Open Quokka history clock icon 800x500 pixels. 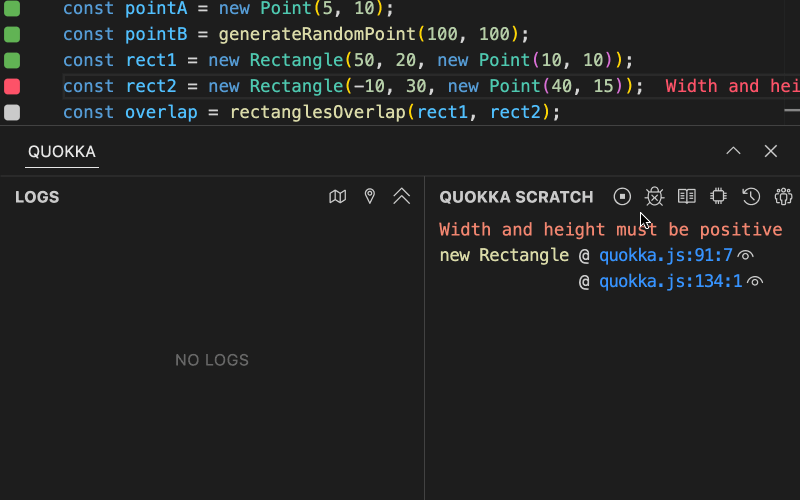tap(751, 196)
